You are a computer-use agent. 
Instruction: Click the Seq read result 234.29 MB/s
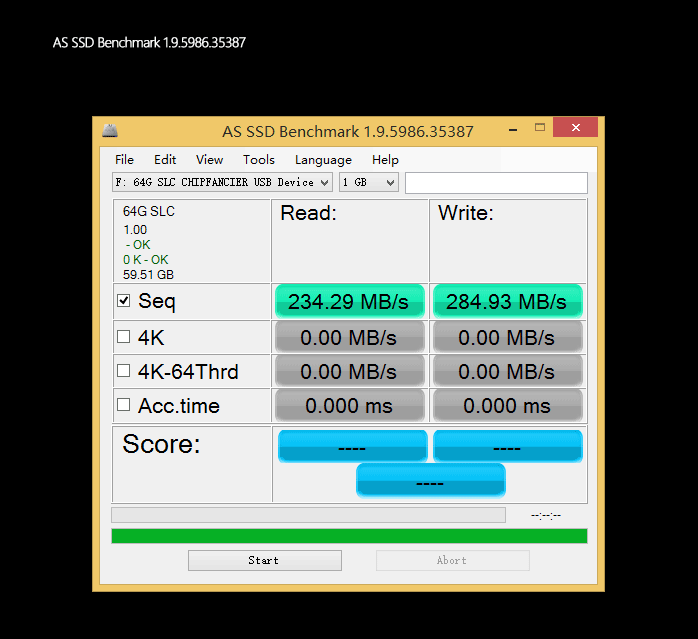pyautogui.click(x=349, y=301)
